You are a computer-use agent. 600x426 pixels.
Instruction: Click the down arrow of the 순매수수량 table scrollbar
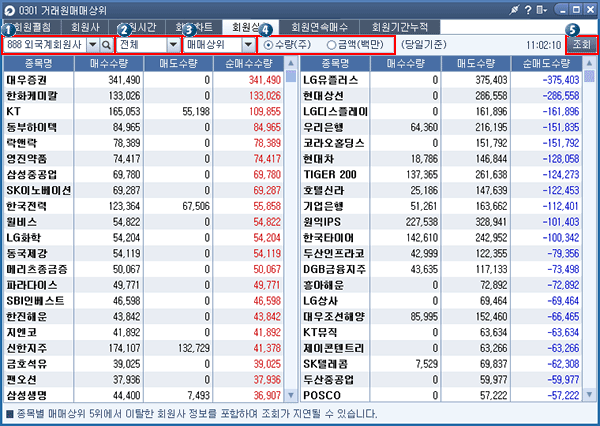(291, 395)
